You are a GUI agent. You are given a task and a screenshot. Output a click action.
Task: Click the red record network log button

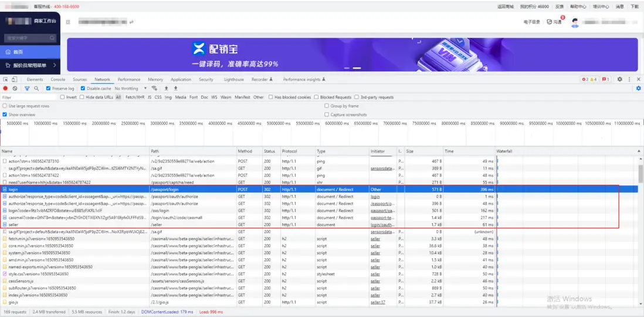pos(6,89)
